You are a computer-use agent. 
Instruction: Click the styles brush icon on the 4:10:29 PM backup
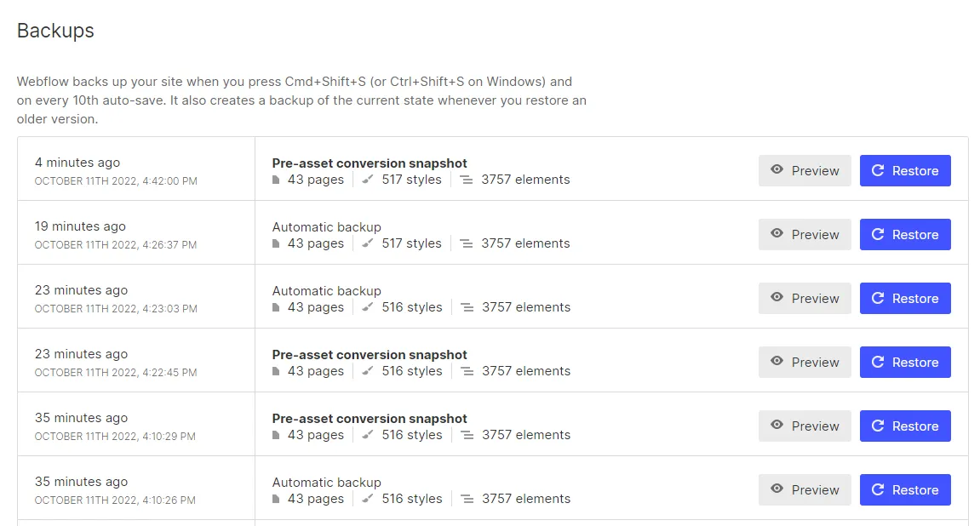[x=368, y=435]
